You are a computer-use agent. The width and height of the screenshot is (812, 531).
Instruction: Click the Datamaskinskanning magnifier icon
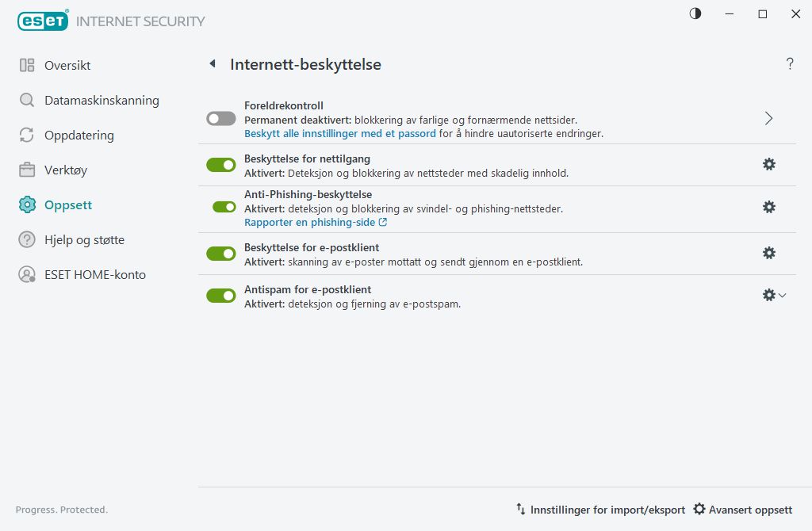[27, 101]
